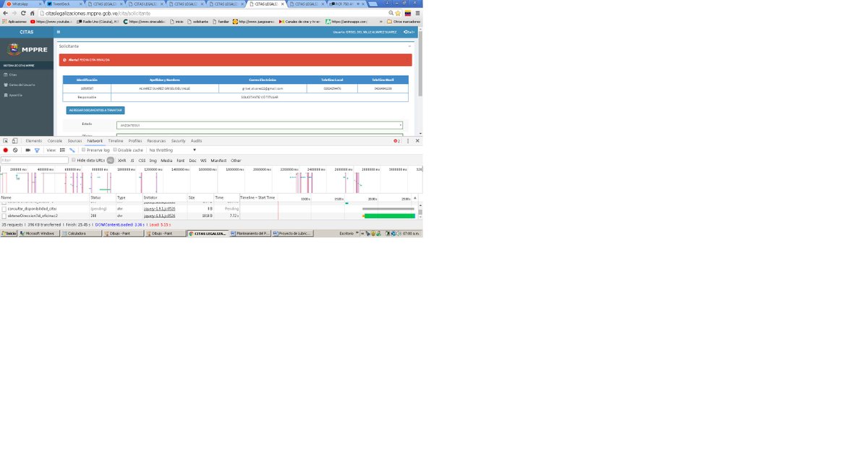Click the zoom magnifier icon in address bar
Screen dimensions: 868x470
(391, 13)
